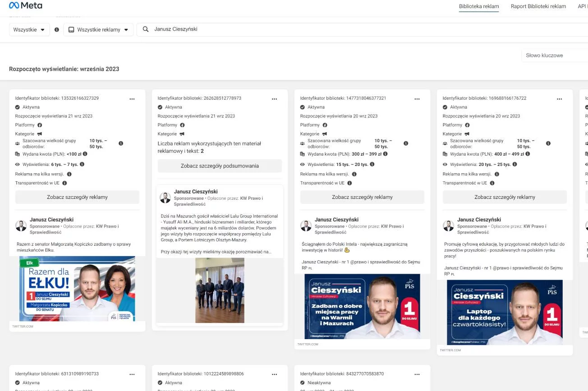Image resolution: width=588 pixels, height=391 pixels.
Task: Open three-dot menu for ad 135326166327329
Action: point(132,98)
